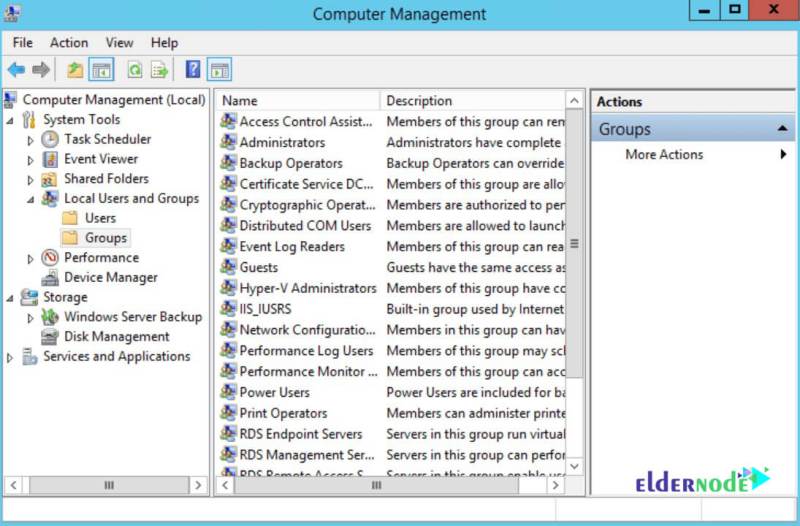Collapse the Storage tree node
Screen dimensions: 800x526
10,298
